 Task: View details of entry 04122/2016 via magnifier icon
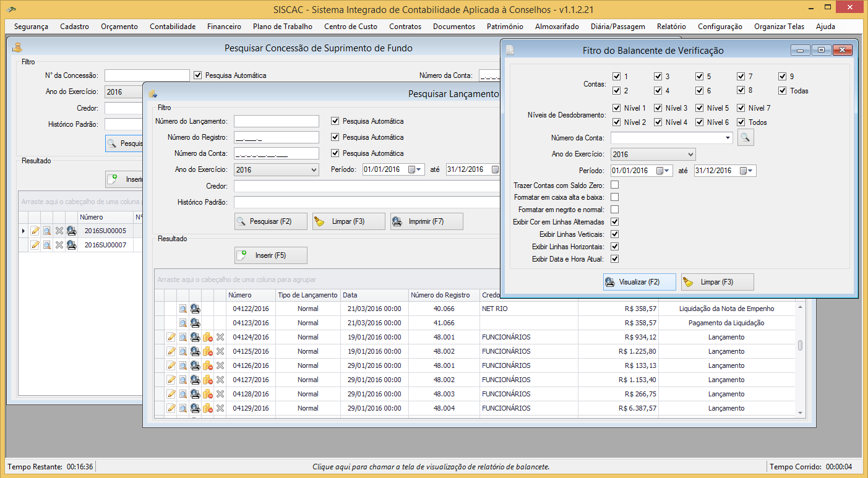point(183,309)
